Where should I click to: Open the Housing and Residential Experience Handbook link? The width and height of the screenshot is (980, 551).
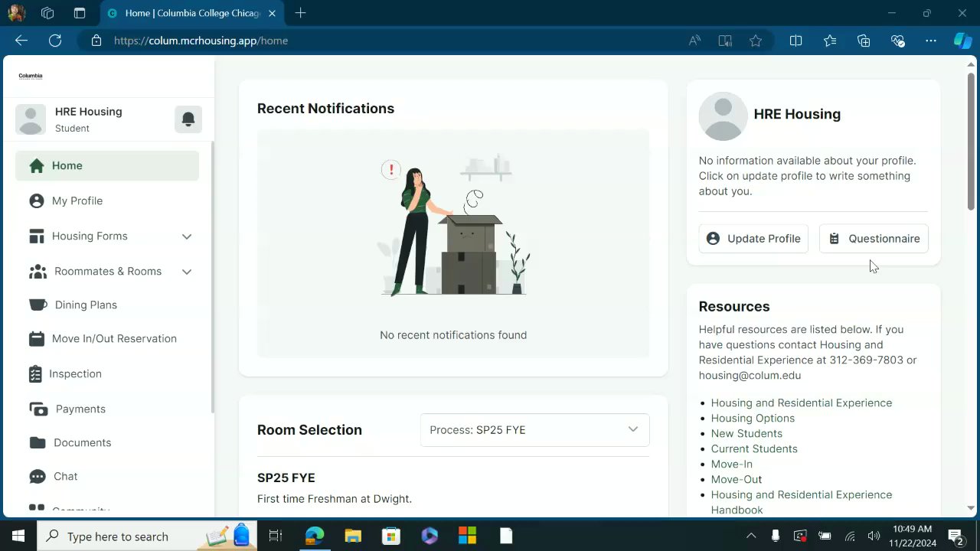[802, 502]
